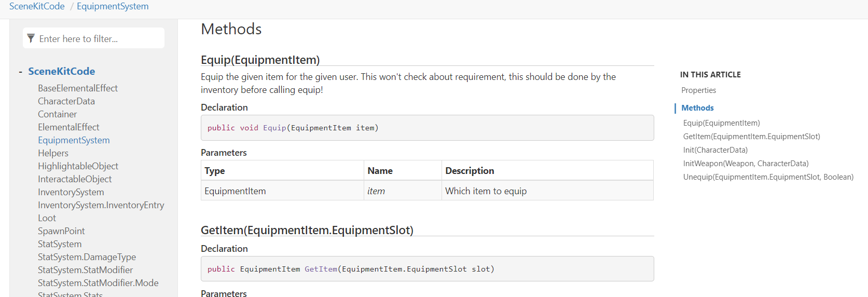The image size is (868, 297).
Task: Open CharacterData in sidebar
Action: pyautogui.click(x=66, y=101)
